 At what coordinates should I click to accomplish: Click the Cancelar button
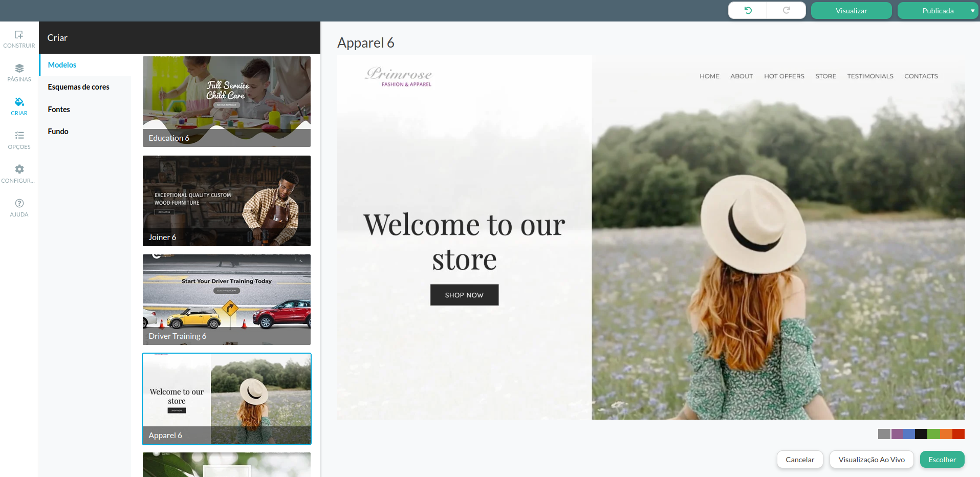(x=799, y=460)
